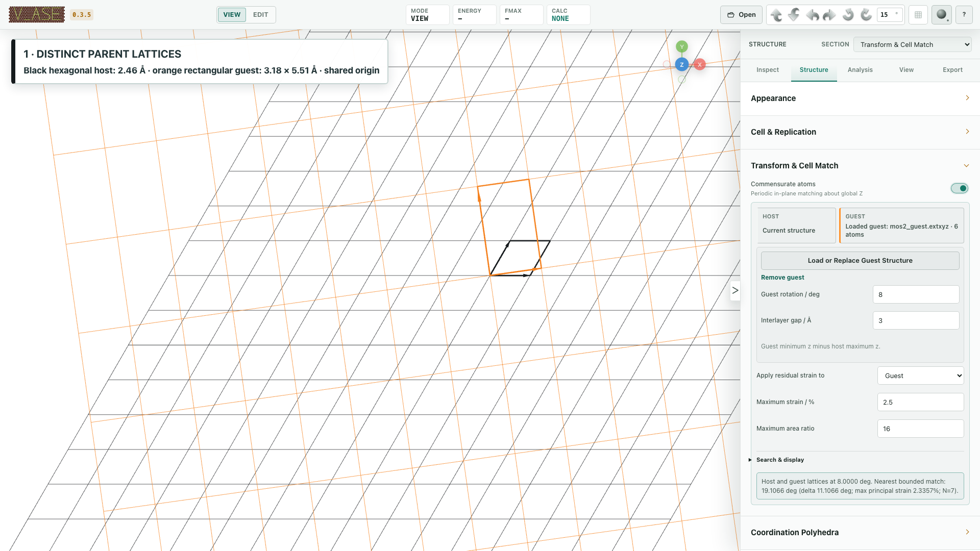Collapse the Transform & Cell Match section
Viewport: 980px width, 551px height.
tap(860, 166)
